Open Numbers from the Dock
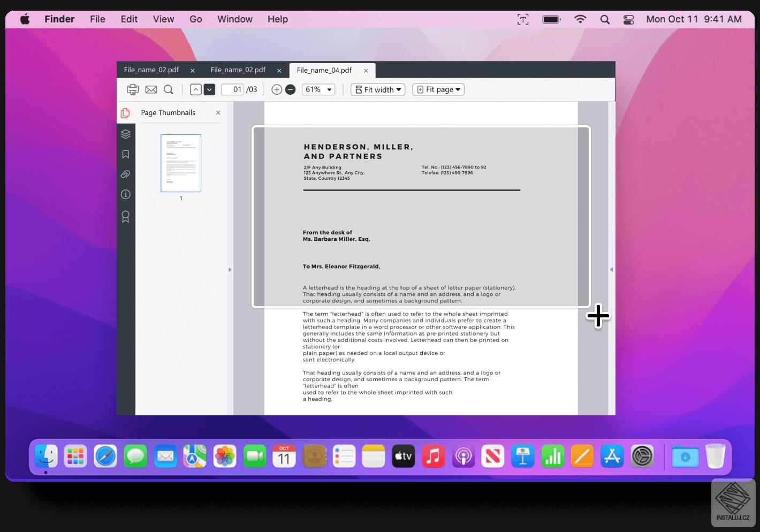Screen dimensions: 760x532 coord(552,457)
